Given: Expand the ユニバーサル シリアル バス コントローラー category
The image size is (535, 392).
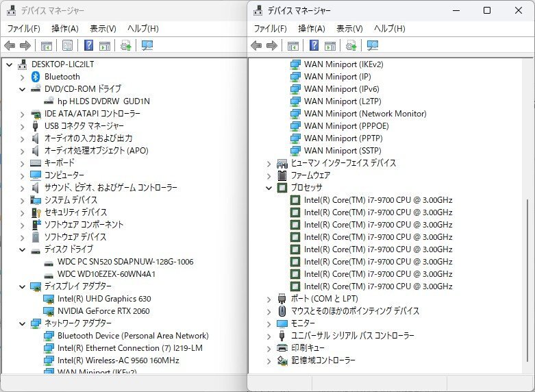Looking at the screenshot, I should [269, 336].
